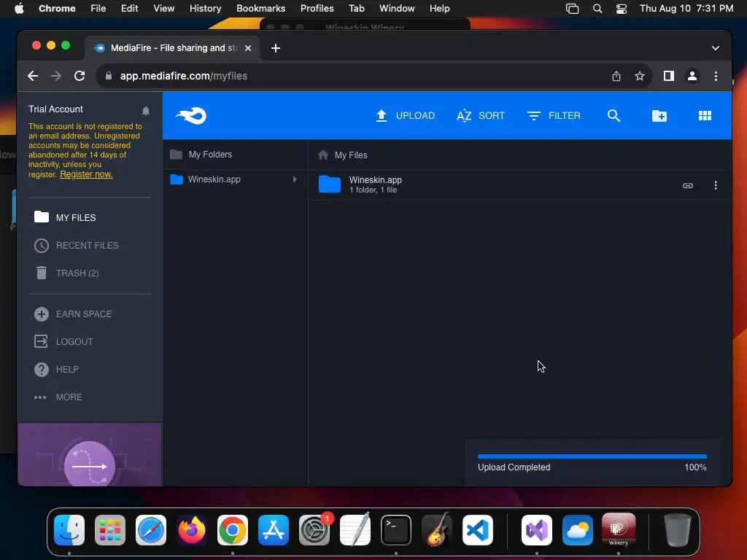747x560 pixels.
Task: Open Chrome profile avatar
Action: tap(692, 76)
